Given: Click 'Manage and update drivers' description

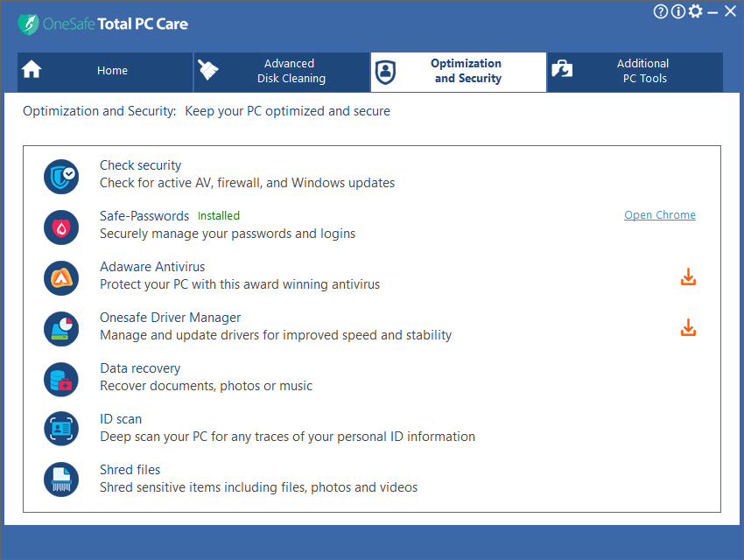Looking at the screenshot, I should click(276, 335).
